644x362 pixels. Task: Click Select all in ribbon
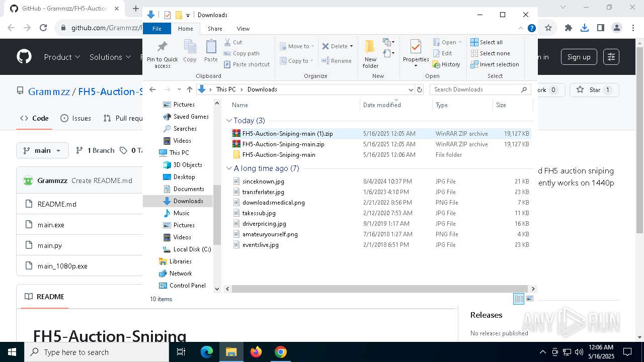coord(487,42)
